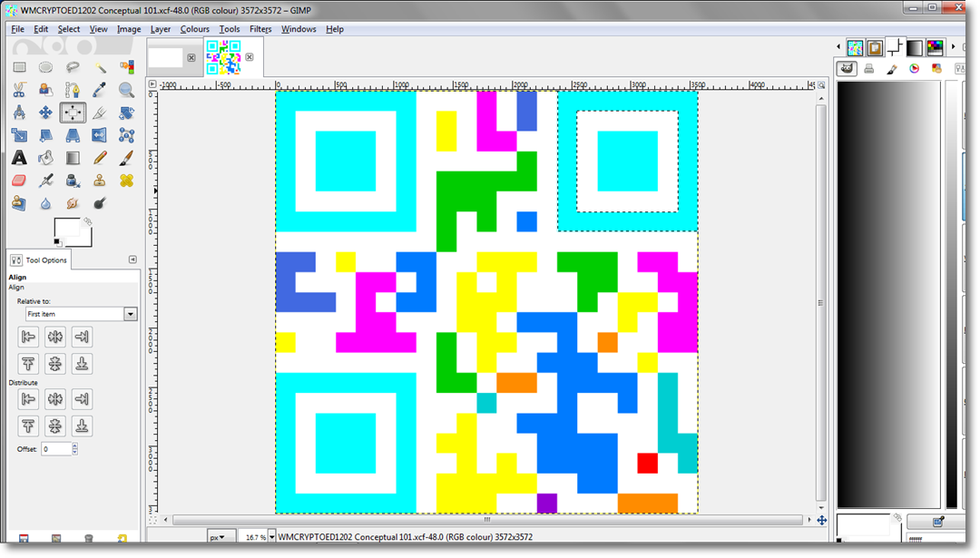Select the Measure tool

point(19,113)
